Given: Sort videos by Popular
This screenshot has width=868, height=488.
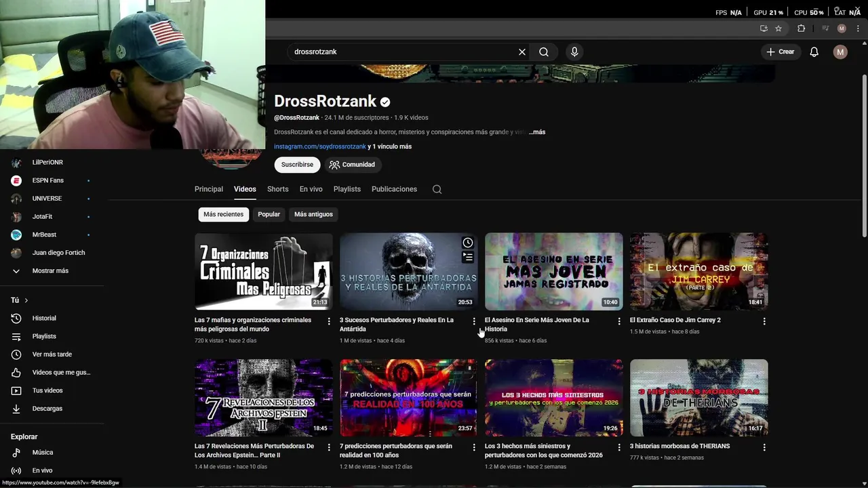Looking at the screenshot, I should [269, 214].
